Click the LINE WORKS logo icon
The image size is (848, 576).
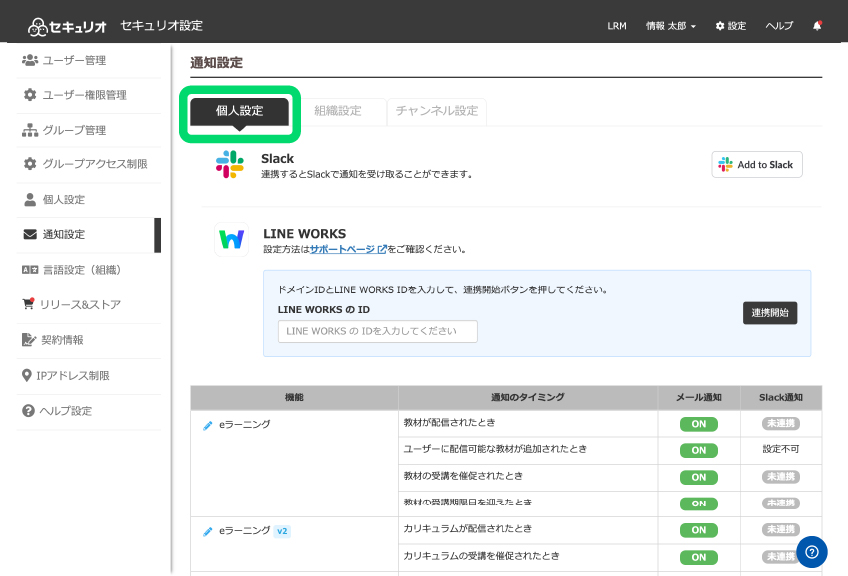pos(231,240)
